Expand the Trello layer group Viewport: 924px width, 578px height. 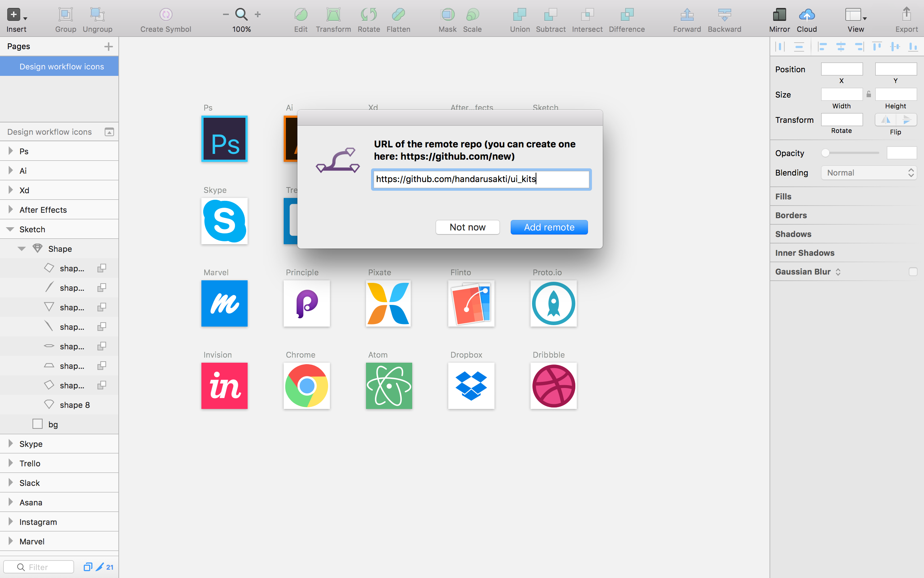[x=11, y=463]
